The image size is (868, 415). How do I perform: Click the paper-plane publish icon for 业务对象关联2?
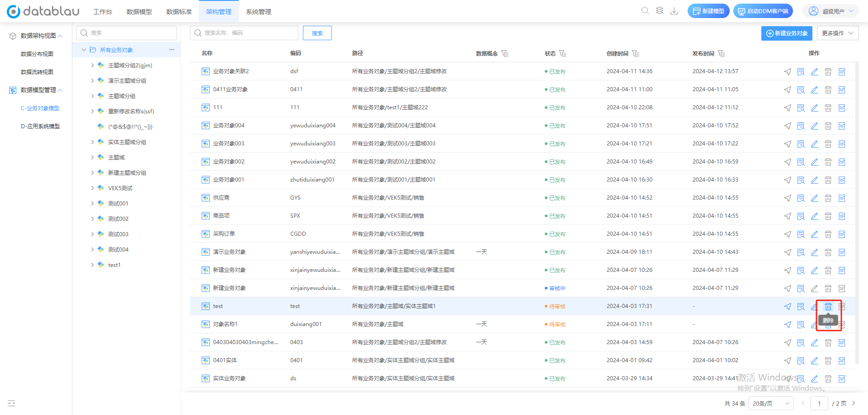[x=788, y=72]
